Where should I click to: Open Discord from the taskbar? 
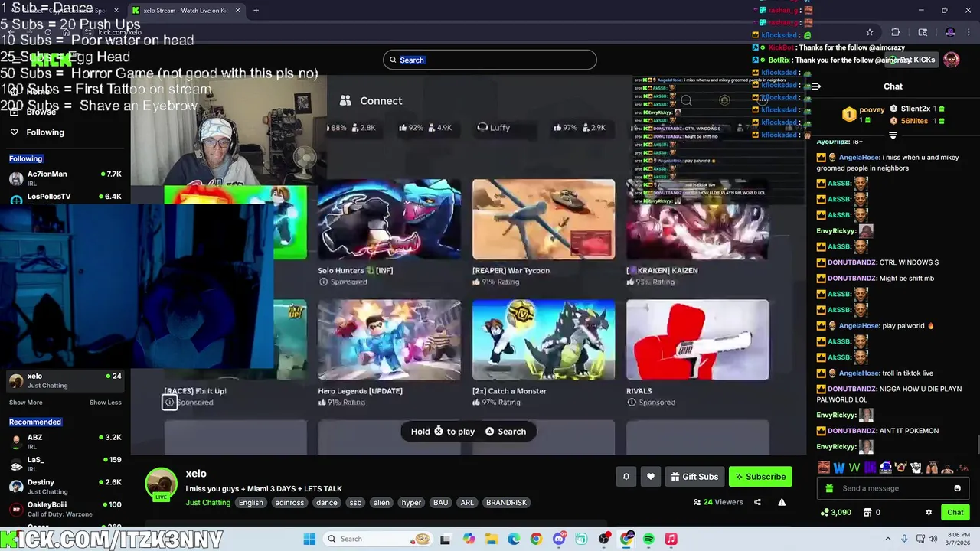559,539
